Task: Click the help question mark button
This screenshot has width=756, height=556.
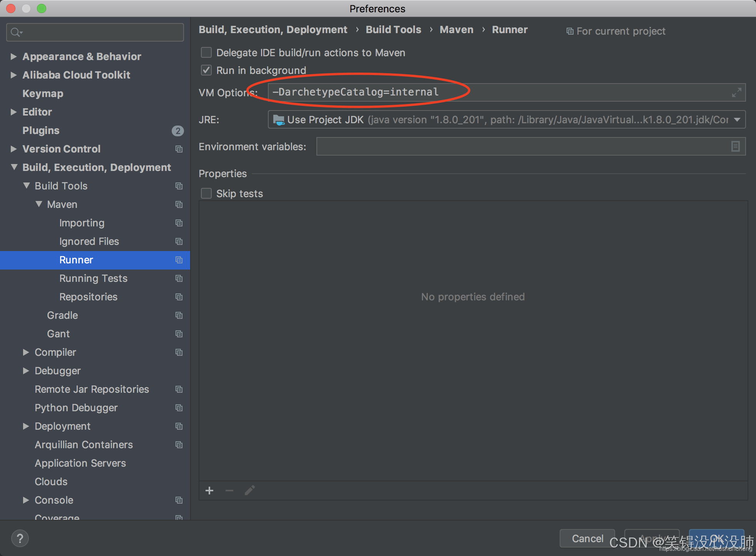Action: click(x=20, y=538)
